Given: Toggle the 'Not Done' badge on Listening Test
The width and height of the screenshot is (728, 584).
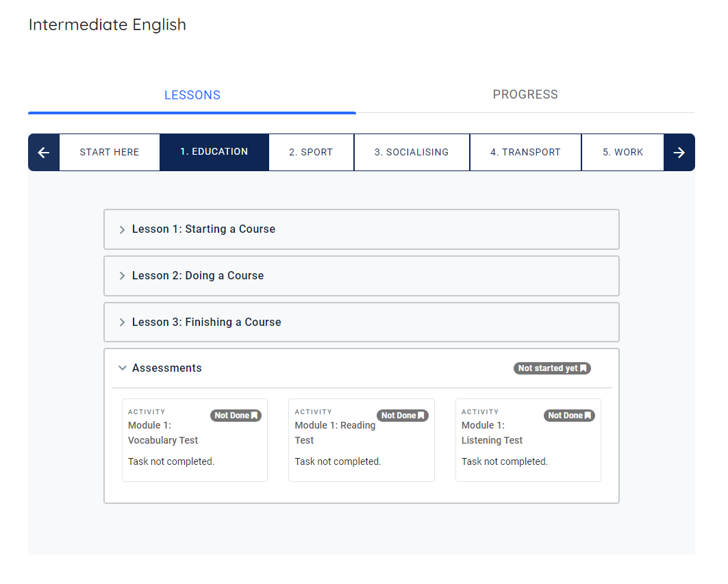Looking at the screenshot, I should (569, 415).
